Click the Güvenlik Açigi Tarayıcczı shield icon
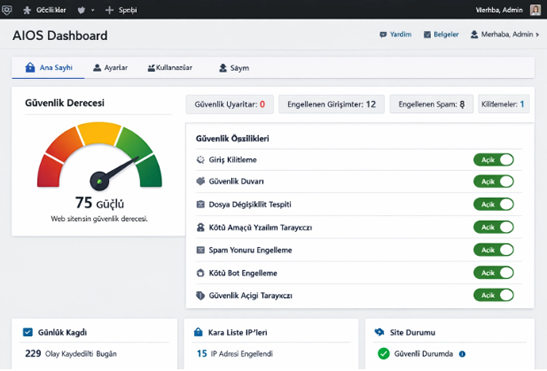 [x=200, y=296]
